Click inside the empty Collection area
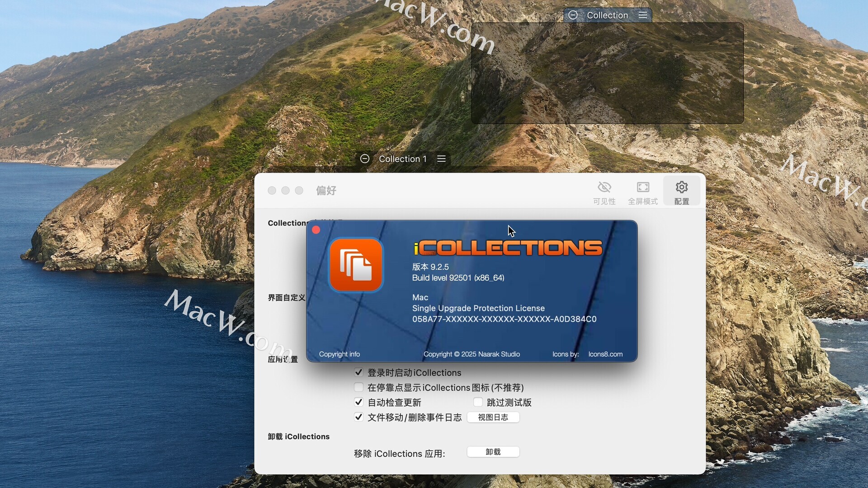Viewport: 868px width, 488px height. [x=607, y=73]
